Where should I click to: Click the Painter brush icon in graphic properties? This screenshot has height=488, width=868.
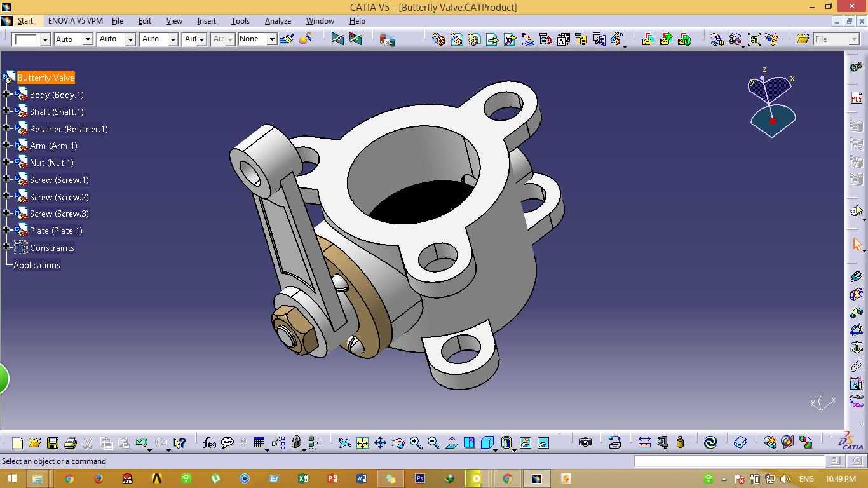(x=287, y=39)
